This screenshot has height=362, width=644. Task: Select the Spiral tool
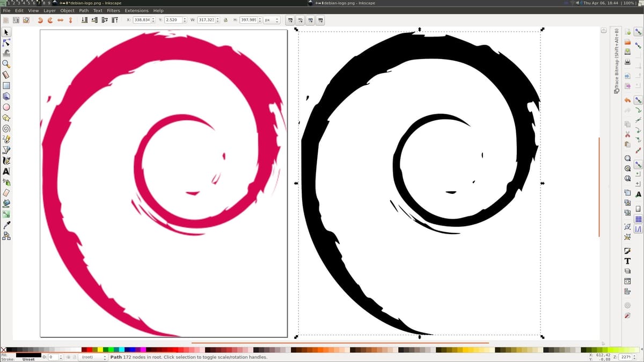(x=6, y=128)
